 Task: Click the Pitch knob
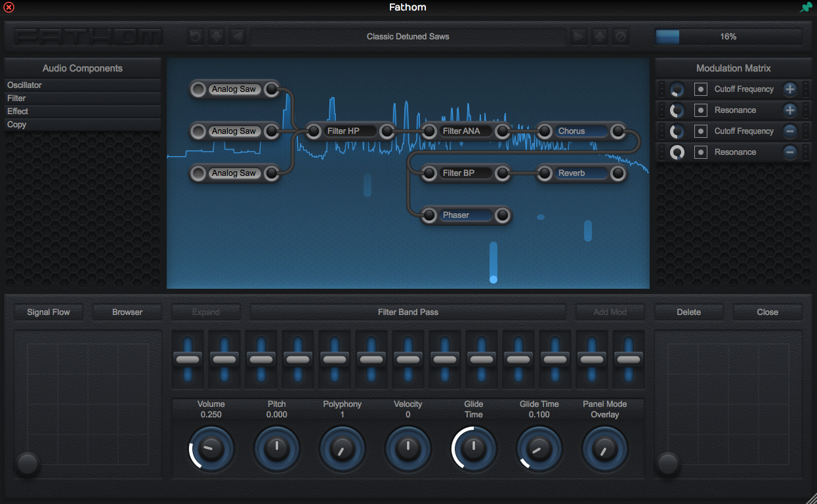tap(277, 449)
